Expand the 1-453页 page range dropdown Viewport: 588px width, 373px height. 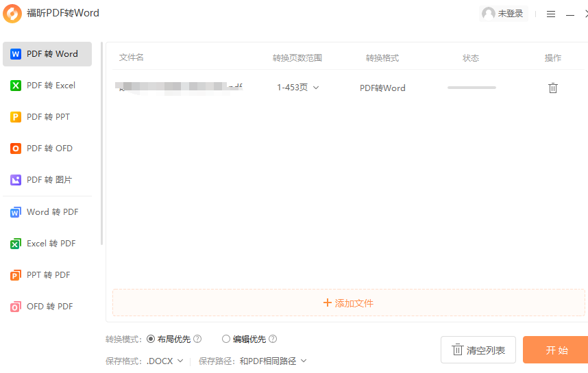[298, 88]
